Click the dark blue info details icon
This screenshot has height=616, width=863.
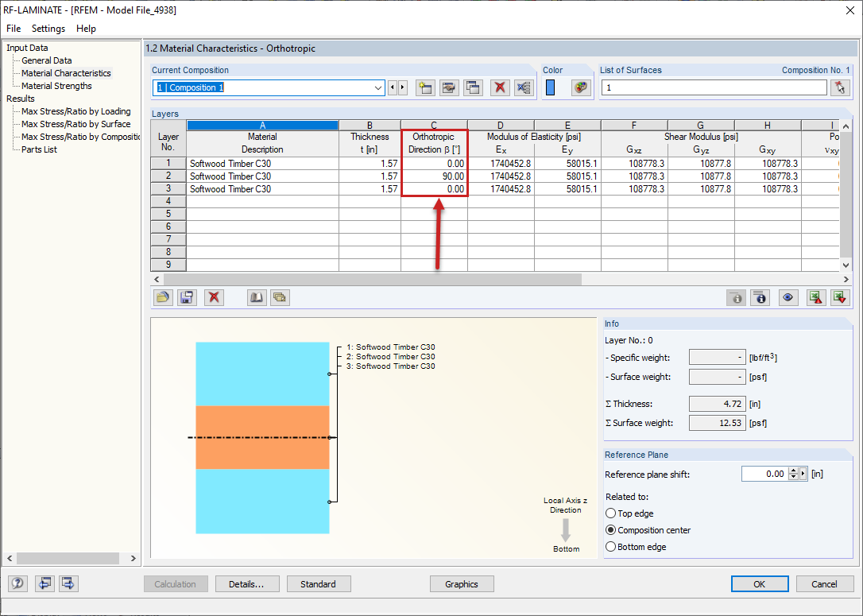760,297
